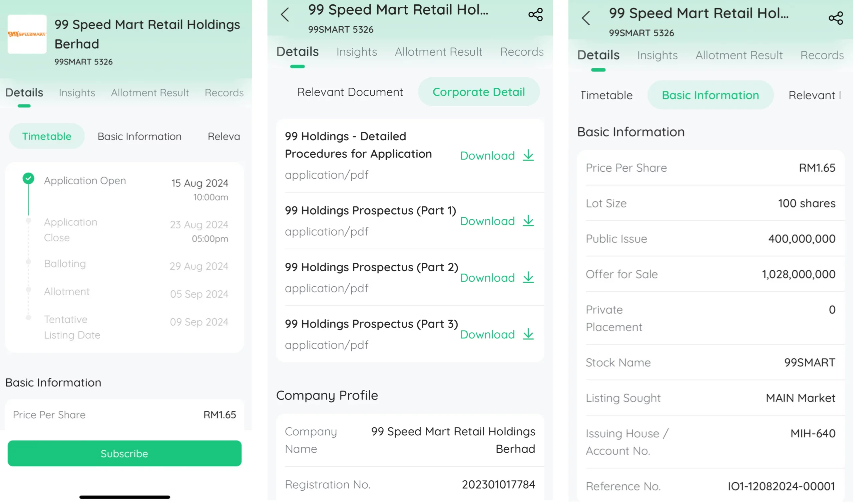Select Timetable pill in left screen

pos(47,137)
